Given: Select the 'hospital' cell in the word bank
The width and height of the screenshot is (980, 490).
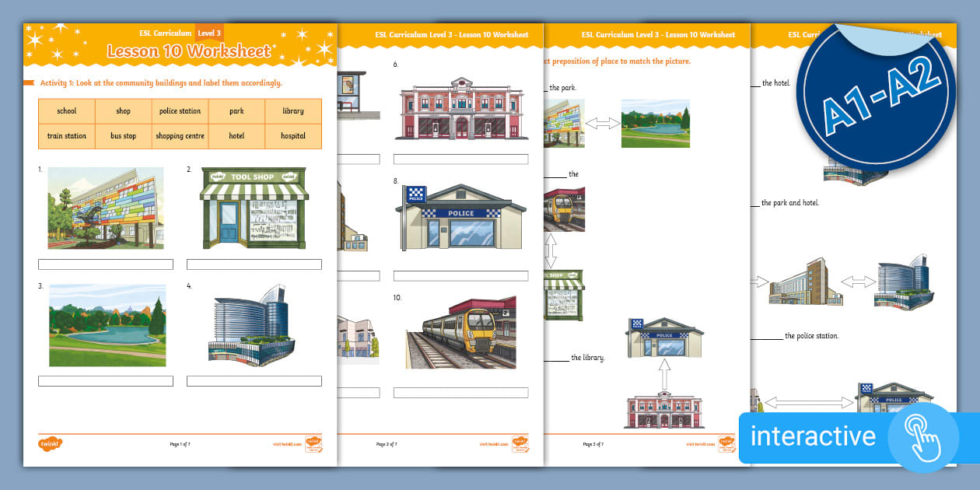Looking at the screenshot, I should [294, 135].
